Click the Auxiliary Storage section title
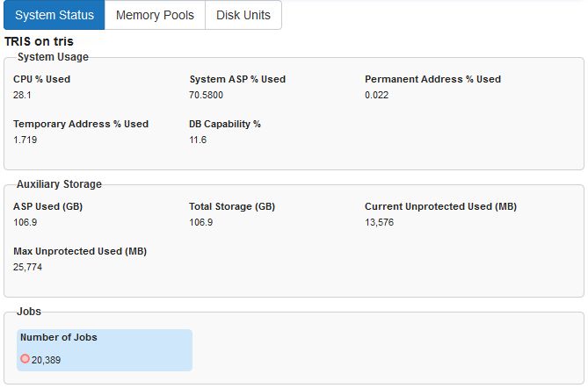Viewport: 588px width, 388px height. pyautogui.click(x=59, y=184)
